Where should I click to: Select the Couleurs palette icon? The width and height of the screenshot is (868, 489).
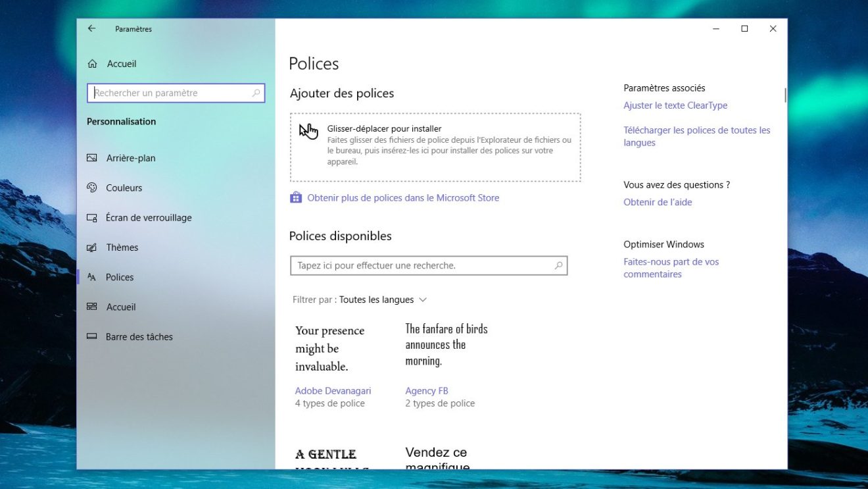[x=92, y=188]
